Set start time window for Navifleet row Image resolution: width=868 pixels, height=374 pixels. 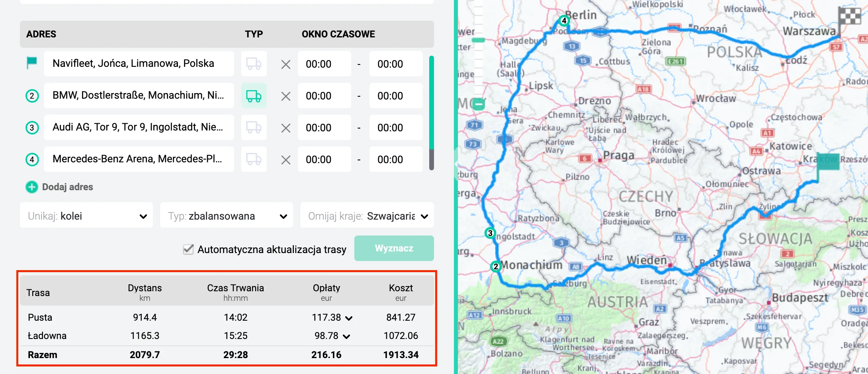(x=325, y=64)
